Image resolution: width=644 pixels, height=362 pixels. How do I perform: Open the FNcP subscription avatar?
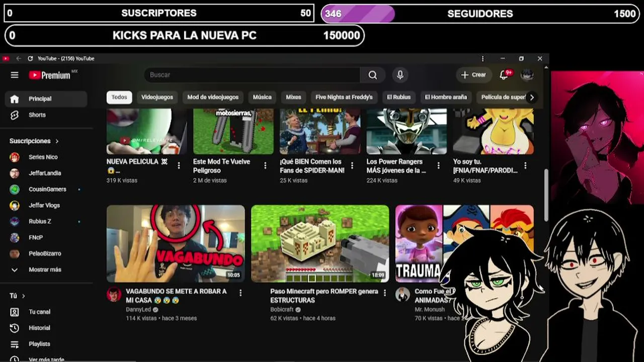15,237
